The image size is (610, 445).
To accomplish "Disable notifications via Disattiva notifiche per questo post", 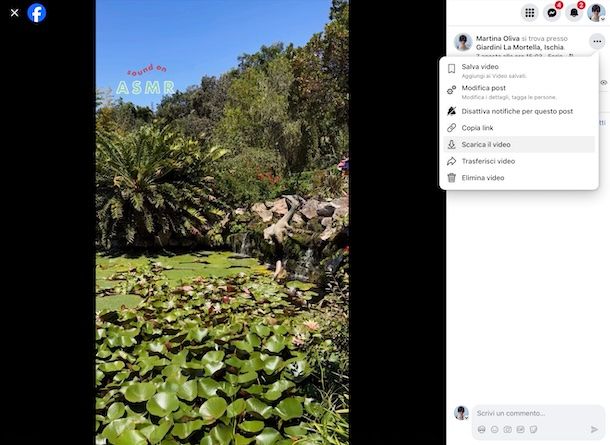I will pyautogui.click(x=519, y=111).
